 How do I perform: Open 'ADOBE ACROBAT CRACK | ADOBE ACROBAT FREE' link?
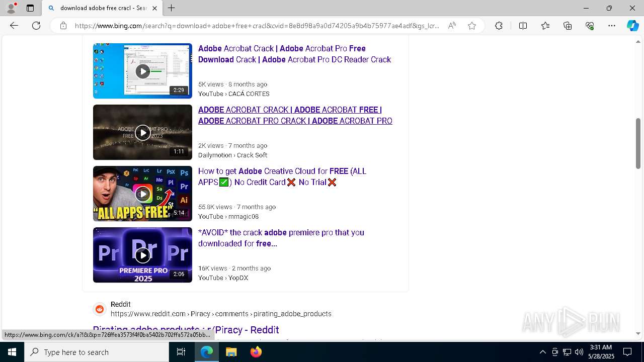tap(295, 115)
